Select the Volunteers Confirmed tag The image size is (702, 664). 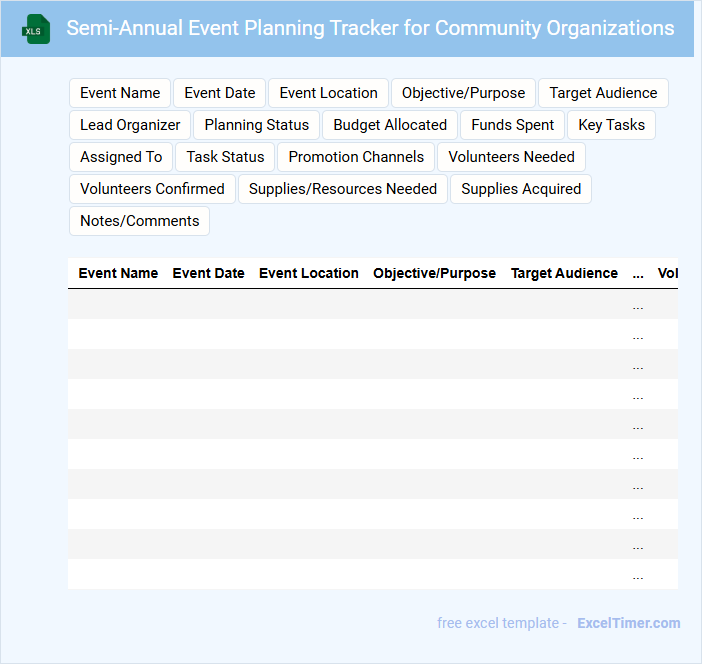(152, 189)
